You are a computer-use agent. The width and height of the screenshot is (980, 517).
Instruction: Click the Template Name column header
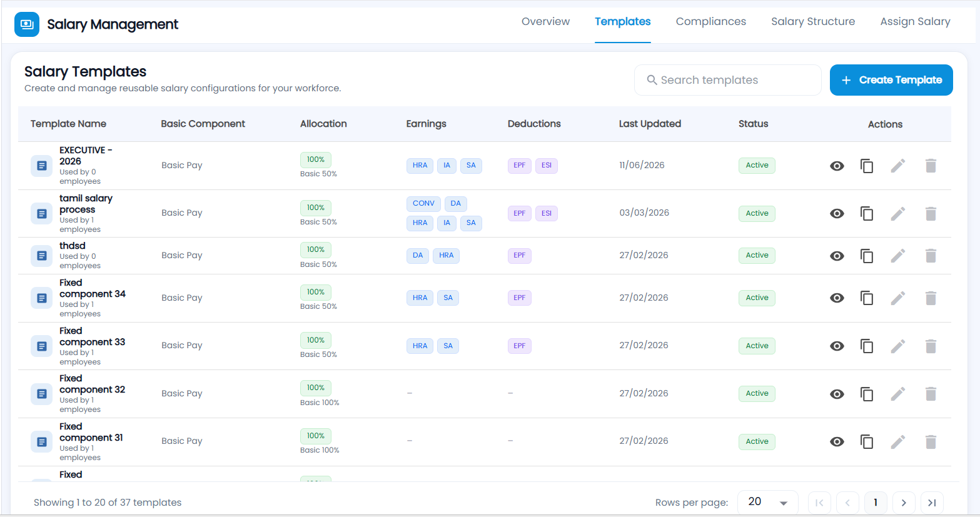[x=68, y=124]
